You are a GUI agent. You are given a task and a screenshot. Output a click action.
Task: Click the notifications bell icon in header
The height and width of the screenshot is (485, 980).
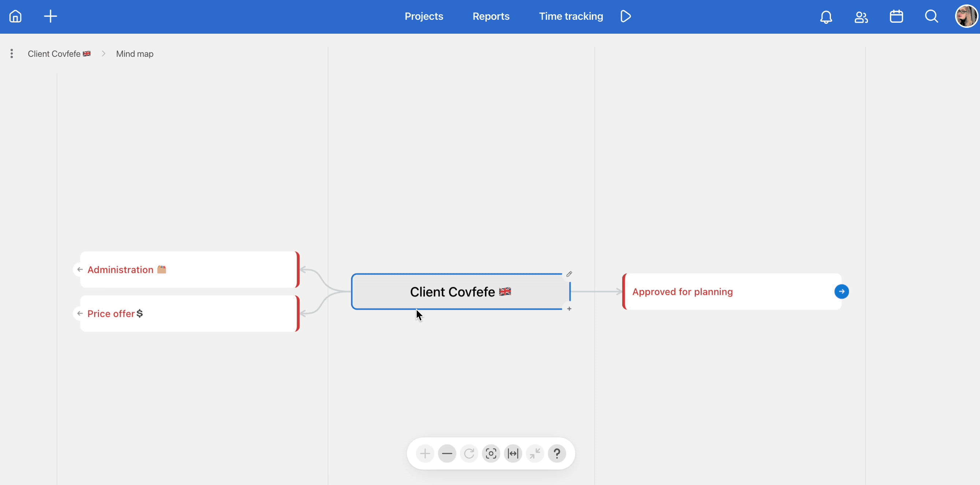point(826,16)
